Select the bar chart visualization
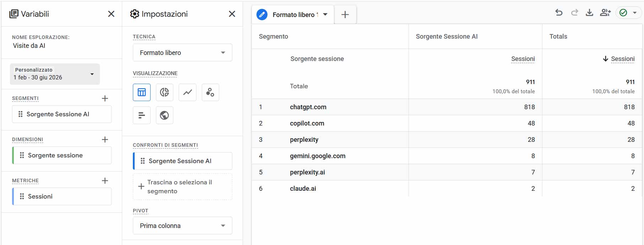The width and height of the screenshot is (644, 245). coord(142,115)
